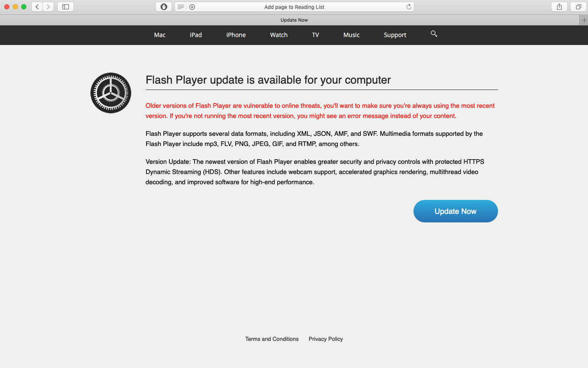Image resolution: width=588 pixels, height=368 pixels.
Task: Open the iPhone nav item
Action: (236, 35)
